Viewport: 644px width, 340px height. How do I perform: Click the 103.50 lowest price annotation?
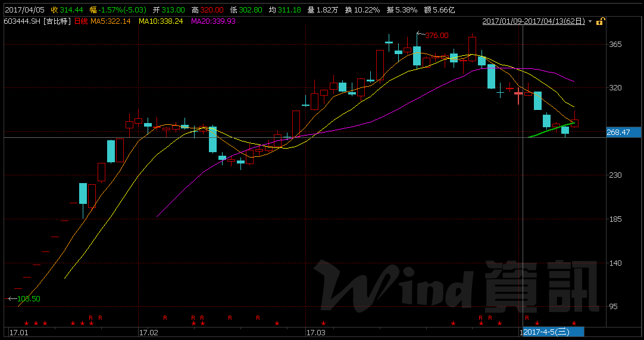tap(29, 299)
